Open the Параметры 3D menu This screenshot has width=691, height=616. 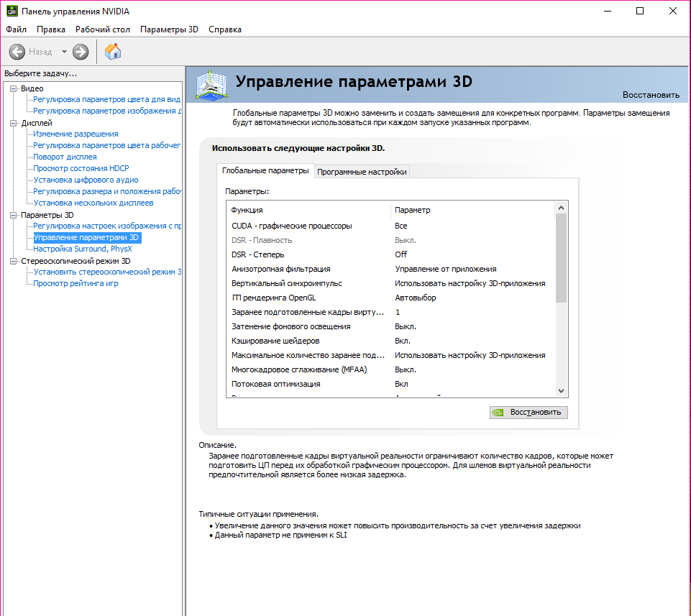[x=169, y=29]
